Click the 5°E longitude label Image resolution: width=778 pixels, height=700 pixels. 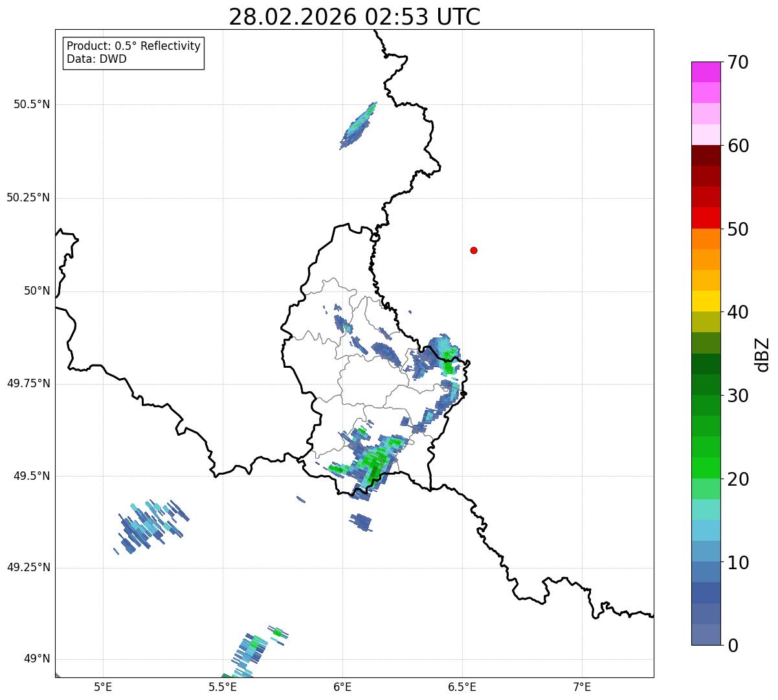tap(103, 686)
